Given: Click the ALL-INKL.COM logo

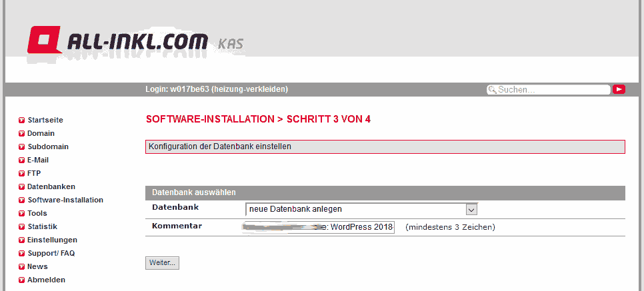Looking at the screenshot, I should (135, 40).
